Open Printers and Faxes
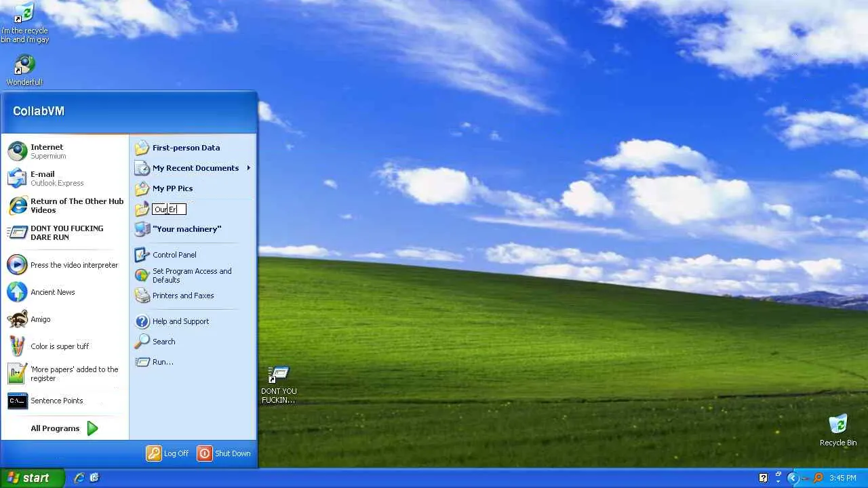Image resolution: width=868 pixels, height=488 pixels. coord(193,296)
